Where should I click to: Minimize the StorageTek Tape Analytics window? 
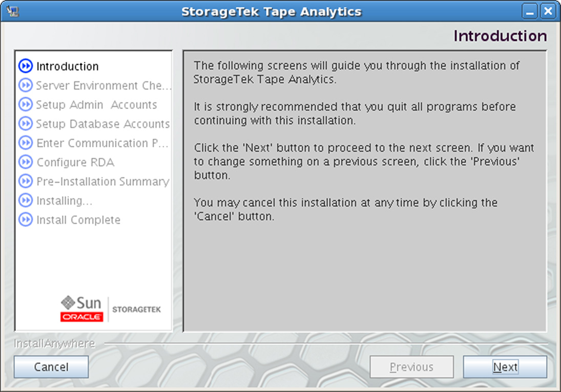pos(530,11)
